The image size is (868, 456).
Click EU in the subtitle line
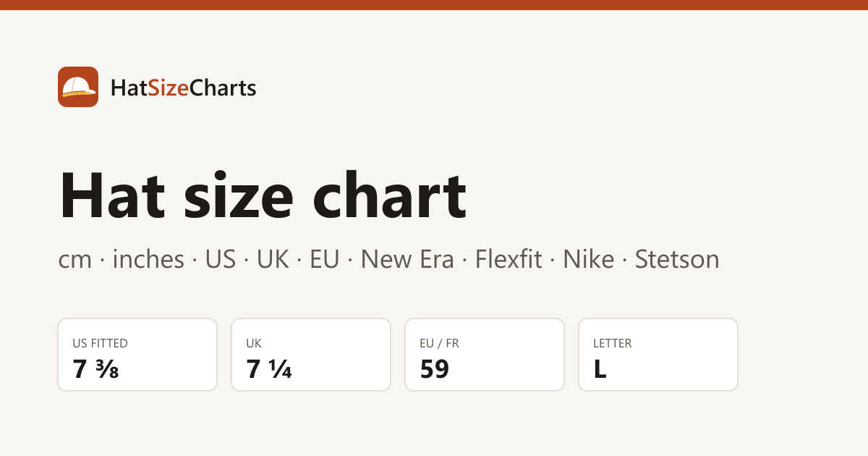coord(324,259)
